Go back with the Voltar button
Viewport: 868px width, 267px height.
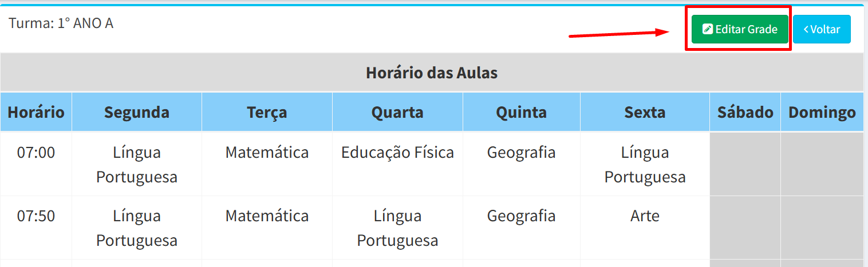click(822, 29)
